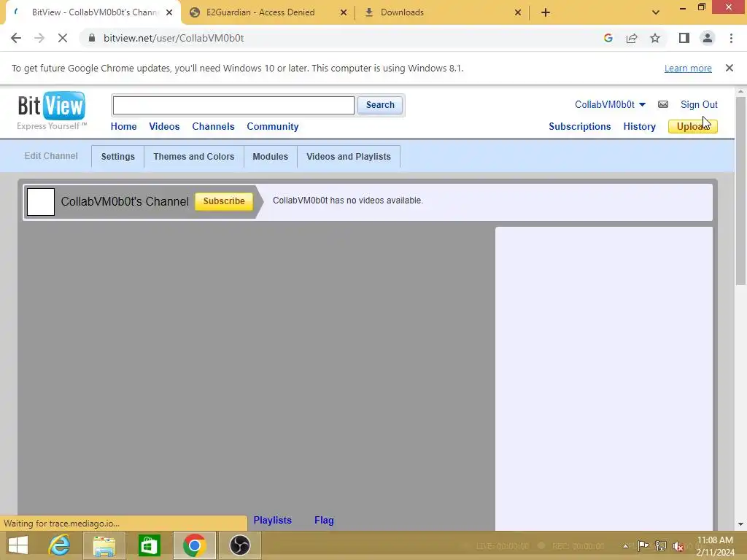Launch Internet Explorer from the taskbar
Viewport: 747px width, 560px height.
click(x=60, y=545)
